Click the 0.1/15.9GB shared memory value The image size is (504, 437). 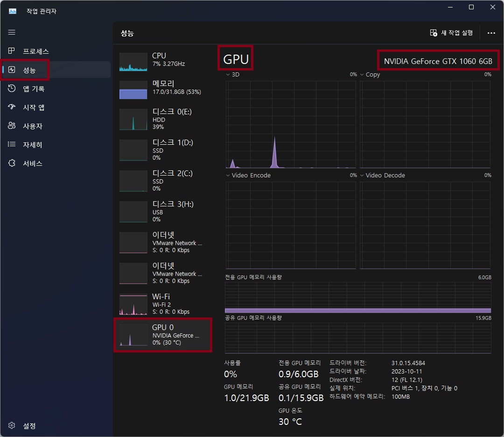301,398
